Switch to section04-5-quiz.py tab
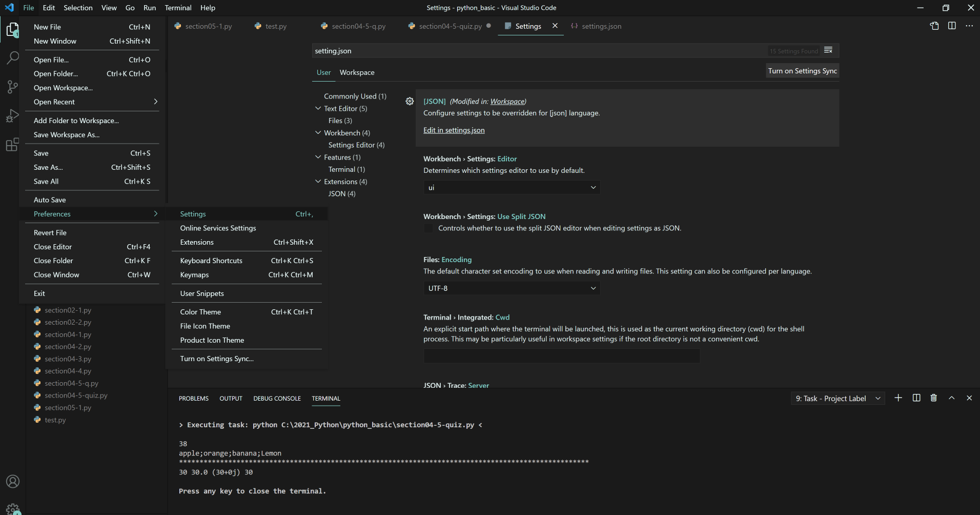980x515 pixels. pyautogui.click(x=451, y=26)
